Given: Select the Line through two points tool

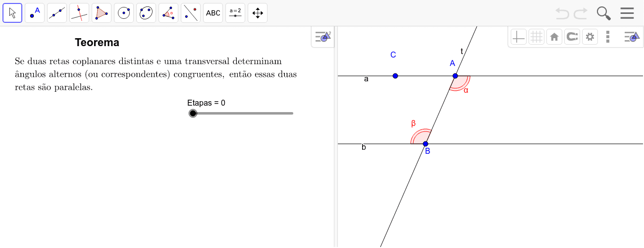Looking at the screenshot, I should tap(57, 13).
